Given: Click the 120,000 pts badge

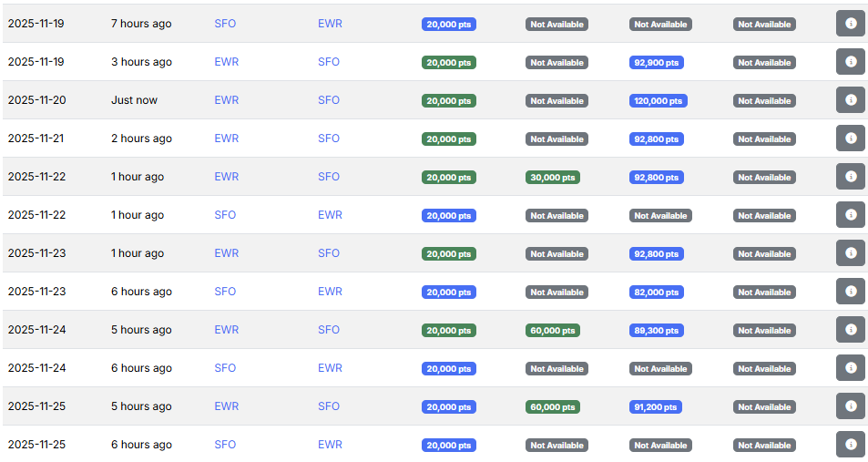Looking at the screenshot, I should [658, 101].
